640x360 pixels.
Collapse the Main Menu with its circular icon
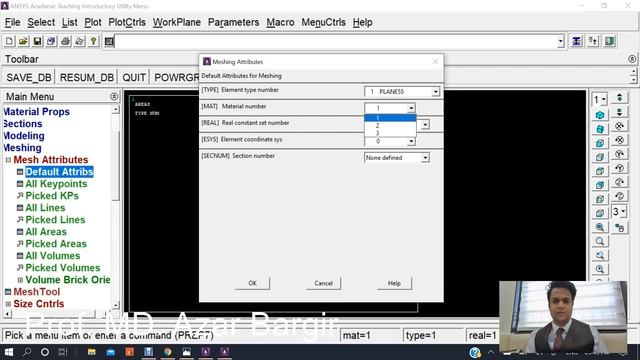(114, 96)
